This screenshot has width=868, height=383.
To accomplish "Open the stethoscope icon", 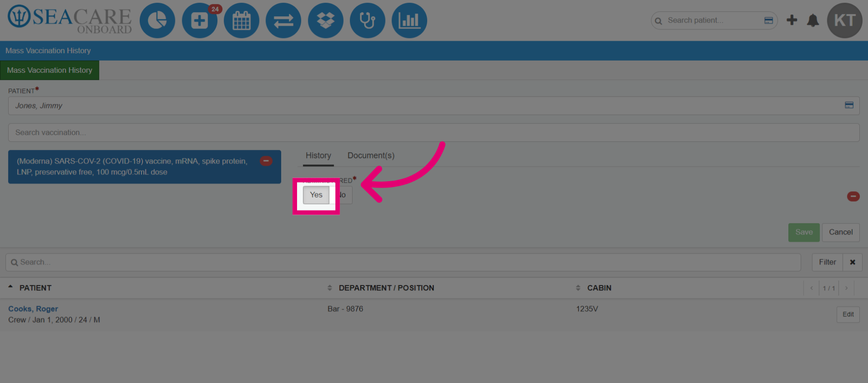I will pyautogui.click(x=368, y=20).
